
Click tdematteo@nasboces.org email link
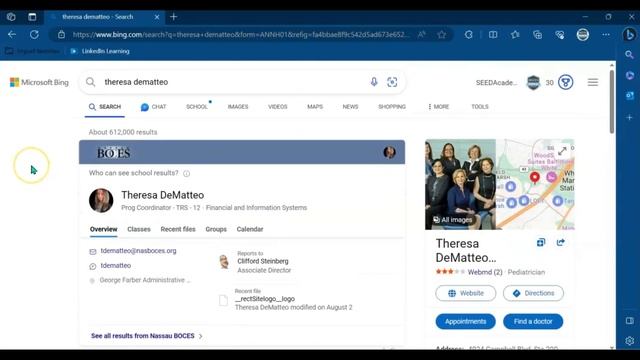[138, 251]
